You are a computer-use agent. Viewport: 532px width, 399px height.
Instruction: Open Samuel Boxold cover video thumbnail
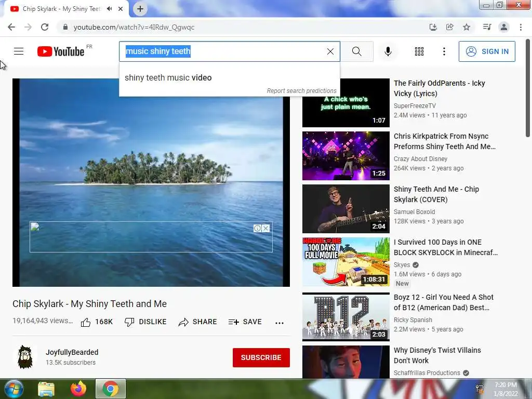[x=345, y=209]
